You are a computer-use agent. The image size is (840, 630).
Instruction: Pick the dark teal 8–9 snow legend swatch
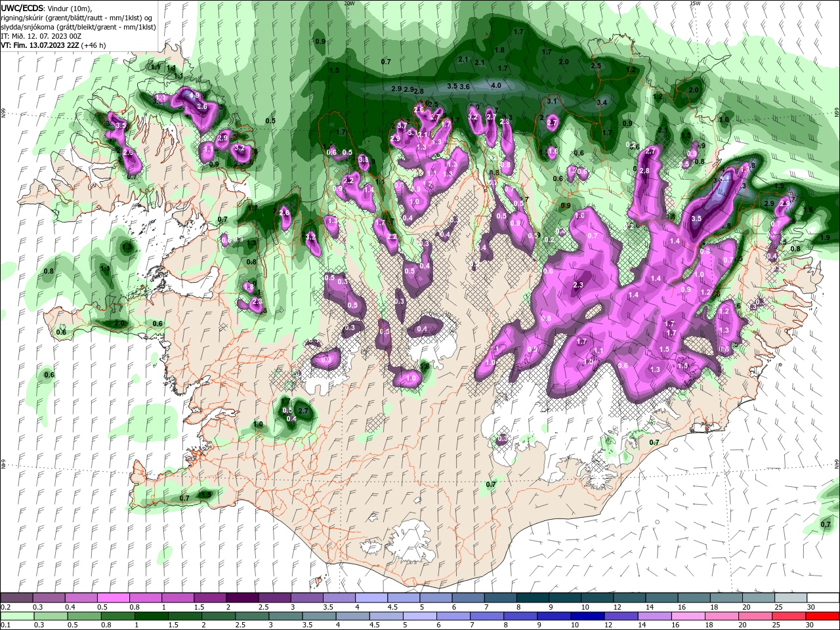(533, 598)
